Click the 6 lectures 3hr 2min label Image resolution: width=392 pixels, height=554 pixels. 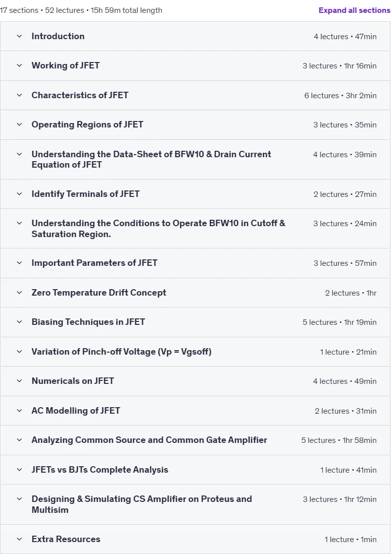(x=340, y=95)
